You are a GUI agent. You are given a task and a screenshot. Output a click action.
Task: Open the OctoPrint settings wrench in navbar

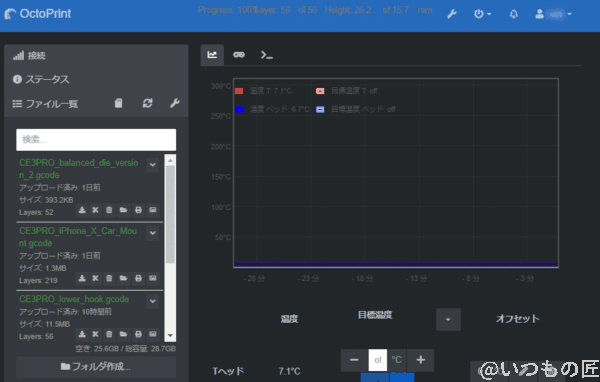452,14
